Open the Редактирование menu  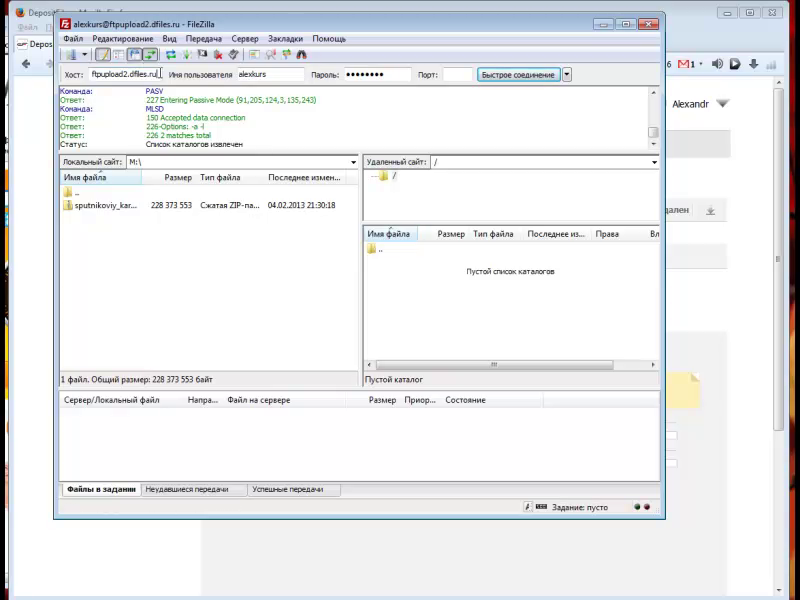122,39
